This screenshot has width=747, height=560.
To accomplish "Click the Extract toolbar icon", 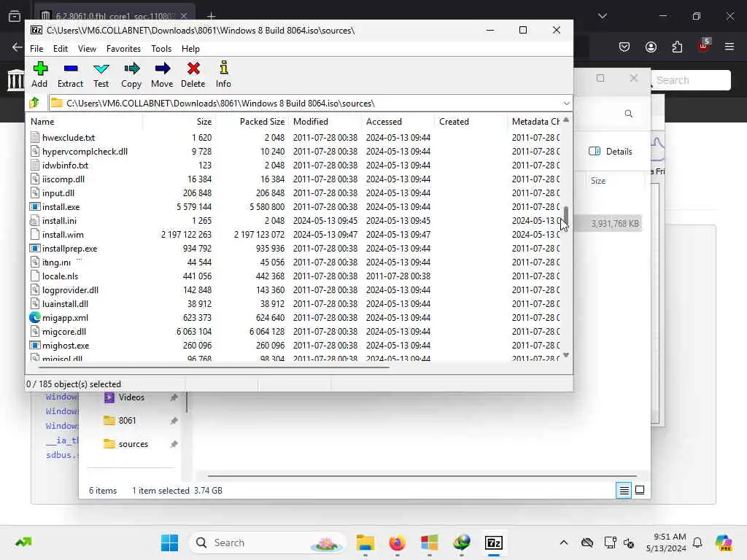I will click(71, 69).
